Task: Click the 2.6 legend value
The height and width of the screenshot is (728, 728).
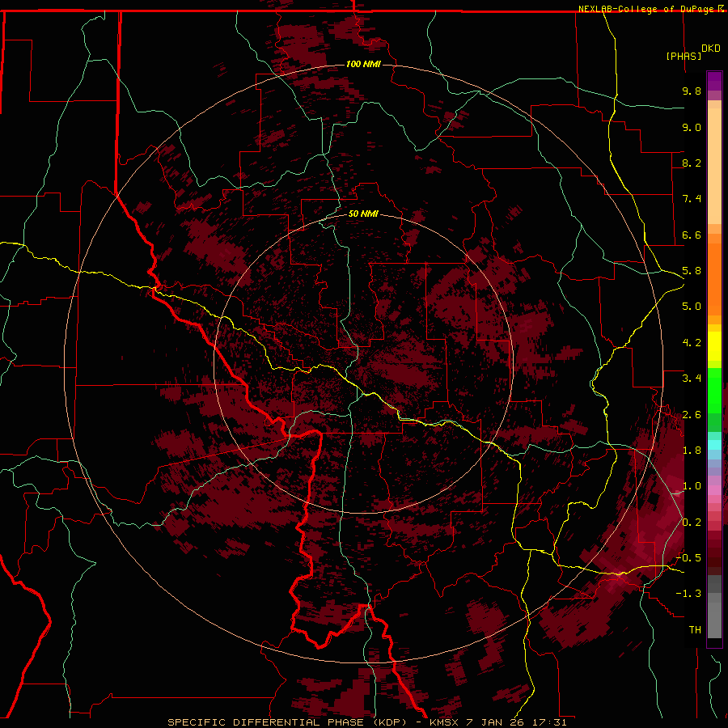Action: click(x=692, y=415)
